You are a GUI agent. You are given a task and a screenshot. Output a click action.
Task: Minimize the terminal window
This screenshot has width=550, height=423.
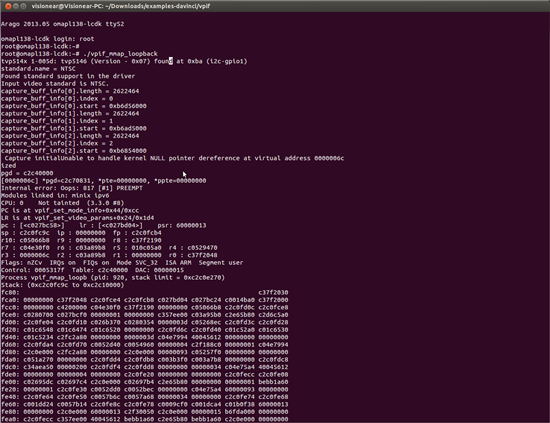(x=16, y=6)
